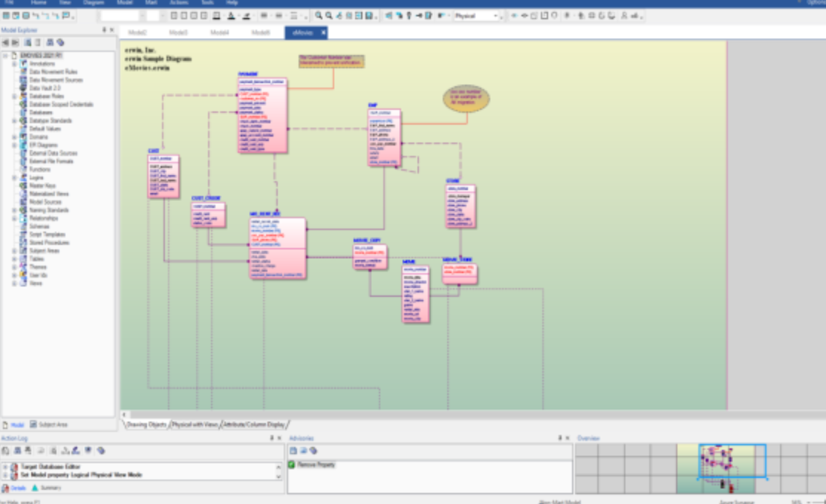Click the STORE table entity in diagram
The width and height of the screenshot is (826, 504).
(x=461, y=206)
